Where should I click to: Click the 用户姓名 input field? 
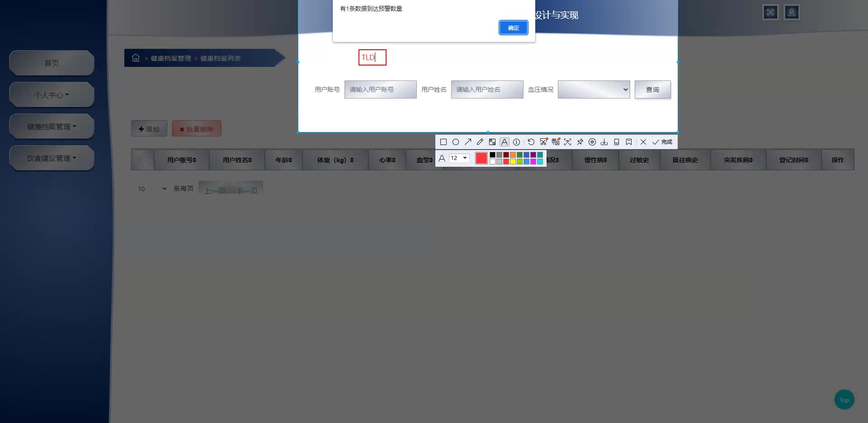(487, 89)
